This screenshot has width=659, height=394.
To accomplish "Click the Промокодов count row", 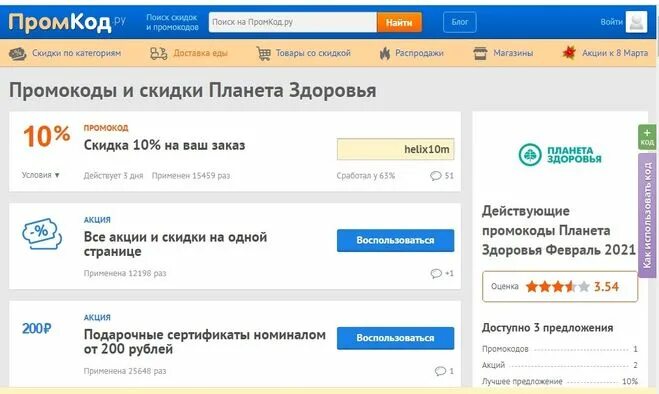I will pyautogui.click(x=560, y=349).
